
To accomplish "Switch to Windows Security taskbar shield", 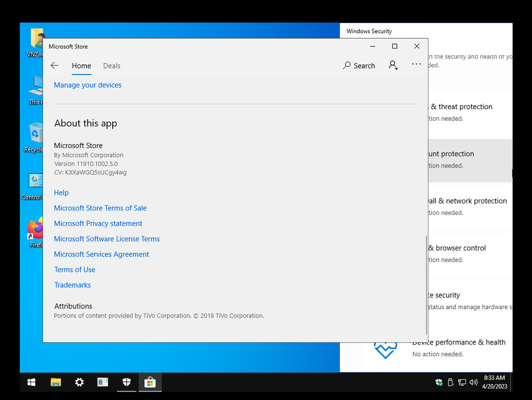I will [127, 382].
